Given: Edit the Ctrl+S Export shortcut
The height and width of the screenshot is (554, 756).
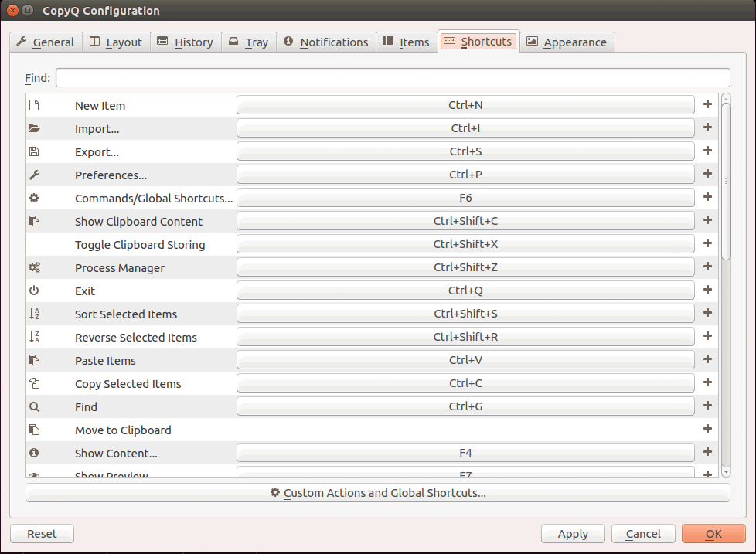Looking at the screenshot, I should click(x=465, y=151).
